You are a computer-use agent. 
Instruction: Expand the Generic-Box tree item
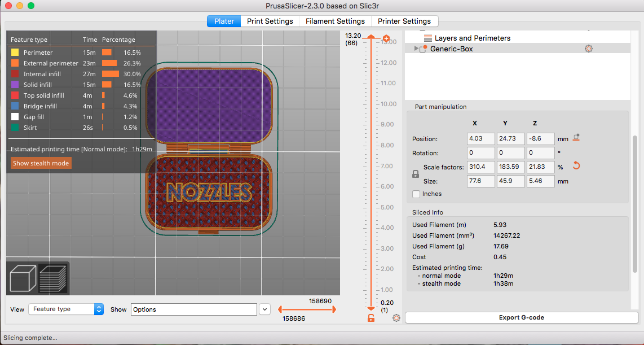pyautogui.click(x=416, y=49)
